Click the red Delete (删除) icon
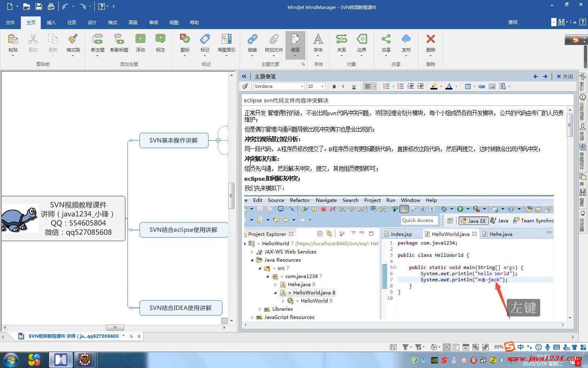The height and width of the screenshot is (368, 588). [x=430, y=40]
